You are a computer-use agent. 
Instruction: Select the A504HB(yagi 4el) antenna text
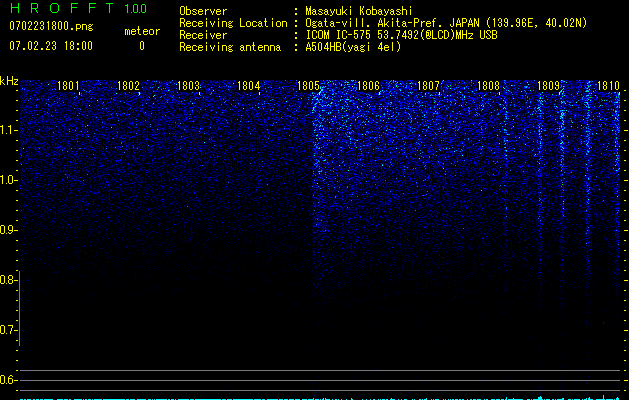coord(353,47)
